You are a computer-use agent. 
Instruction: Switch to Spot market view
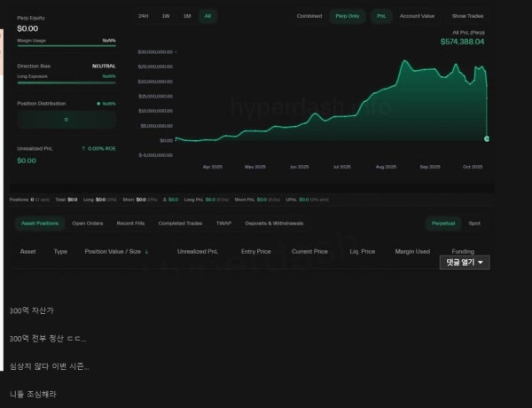[x=475, y=223]
